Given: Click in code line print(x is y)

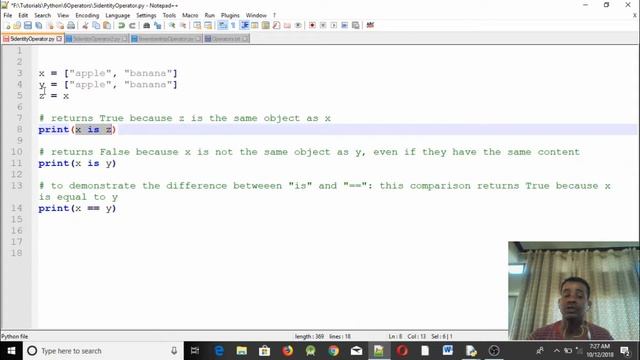Looking at the screenshot, I should point(77,163).
